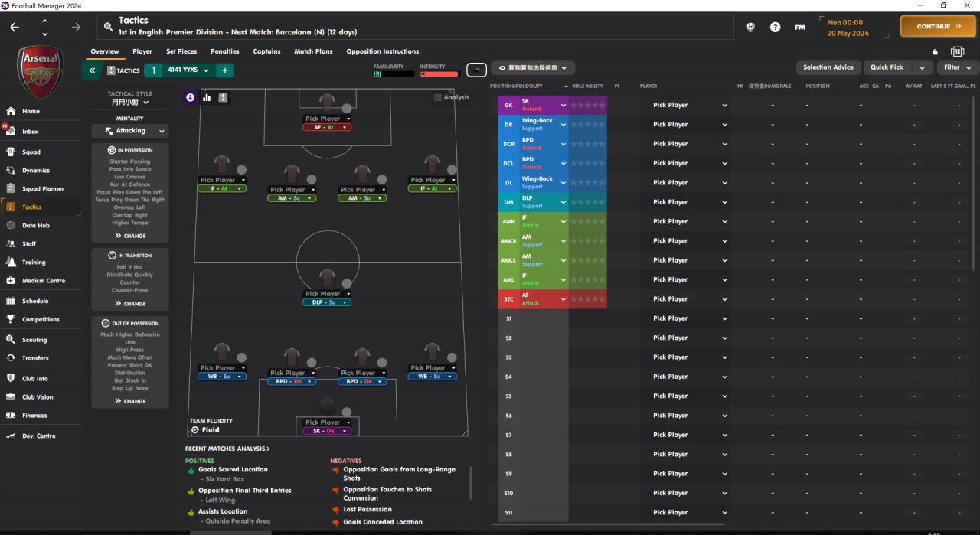The image size is (980, 535).
Task: Click the help question mark icon
Action: [x=775, y=27]
